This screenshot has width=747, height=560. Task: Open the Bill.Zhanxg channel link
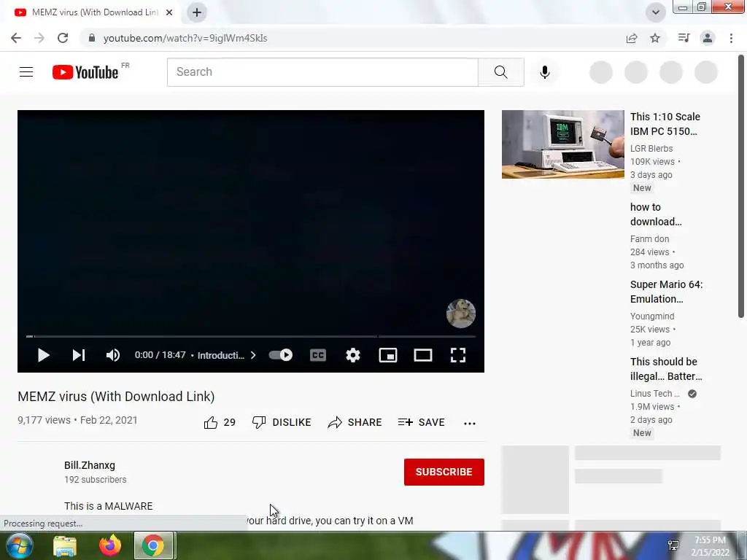pyautogui.click(x=90, y=465)
